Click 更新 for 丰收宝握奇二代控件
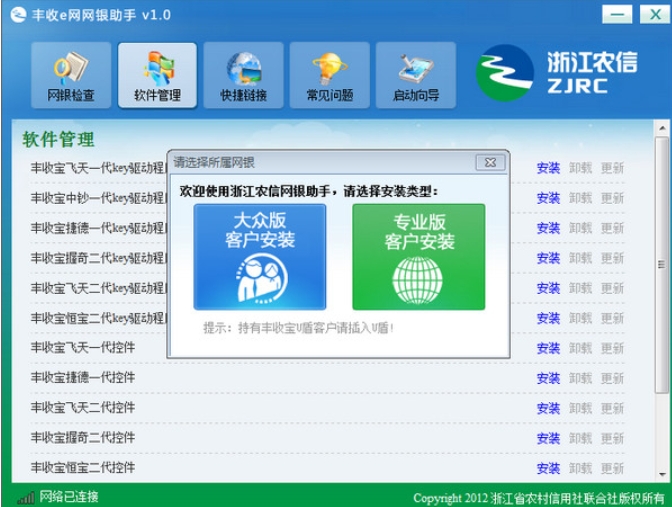 [x=612, y=438]
